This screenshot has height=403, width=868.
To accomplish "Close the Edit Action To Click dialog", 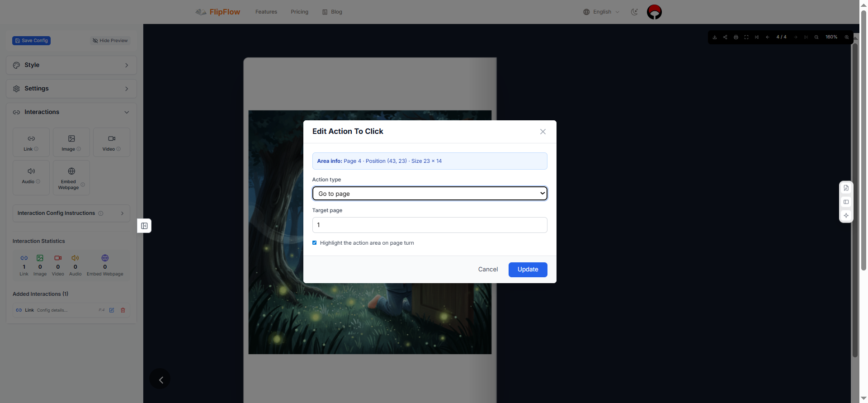I will [543, 132].
